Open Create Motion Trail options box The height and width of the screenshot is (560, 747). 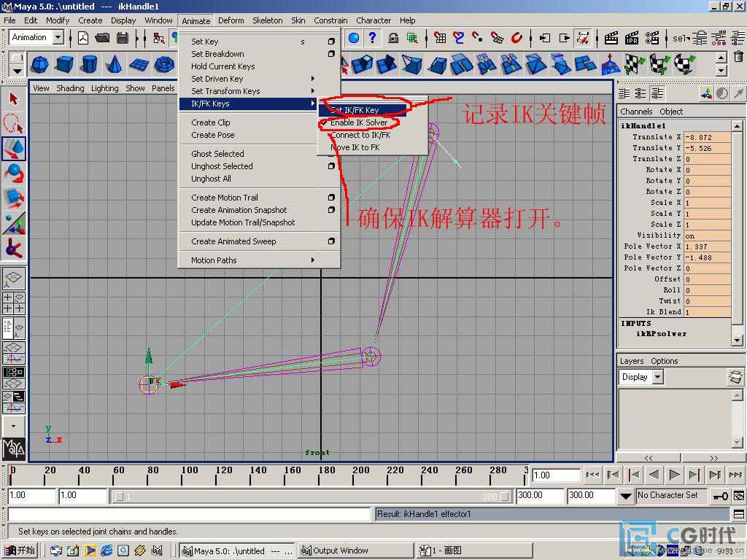tap(331, 197)
